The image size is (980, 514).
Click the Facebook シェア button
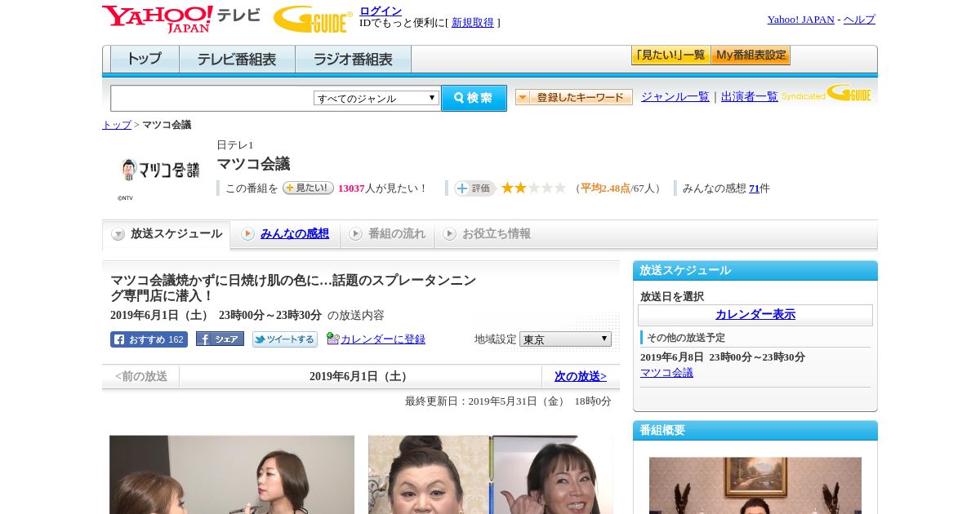(x=220, y=339)
